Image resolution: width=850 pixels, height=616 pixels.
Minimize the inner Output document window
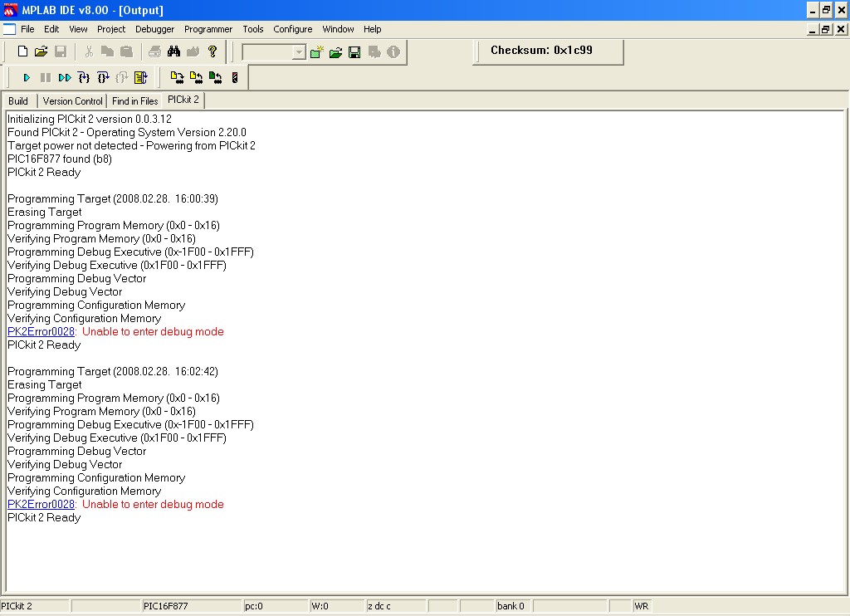[812, 29]
